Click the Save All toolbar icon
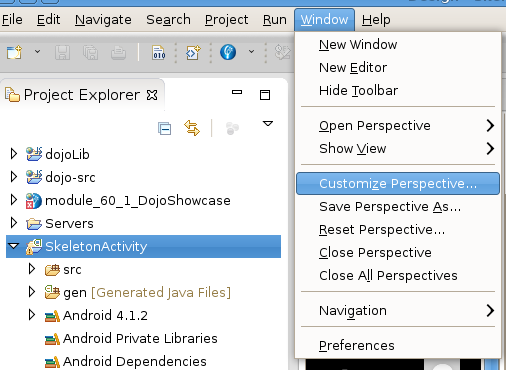The width and height of the screenshot is (506, 370). tap(90, 52)
